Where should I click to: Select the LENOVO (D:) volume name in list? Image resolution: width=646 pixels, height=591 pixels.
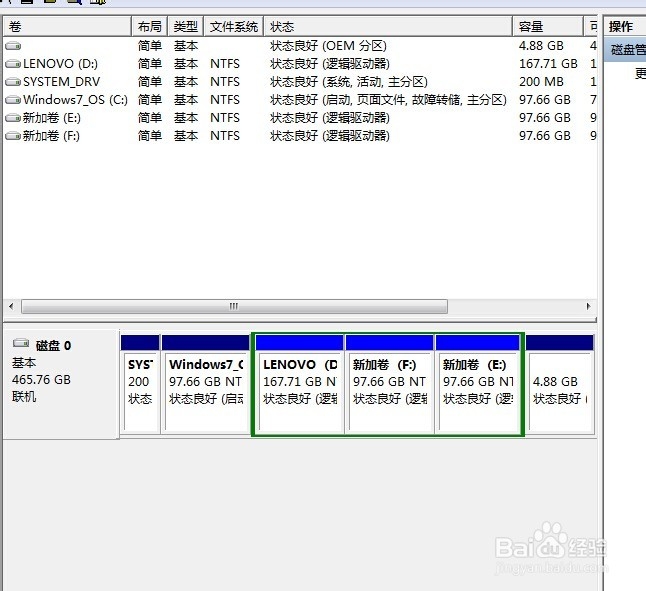click(x=60, y=64)
